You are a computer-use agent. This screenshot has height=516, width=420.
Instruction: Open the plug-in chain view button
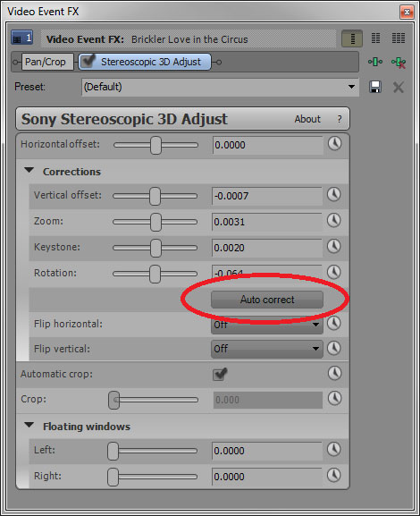click(x=352, y=38)
